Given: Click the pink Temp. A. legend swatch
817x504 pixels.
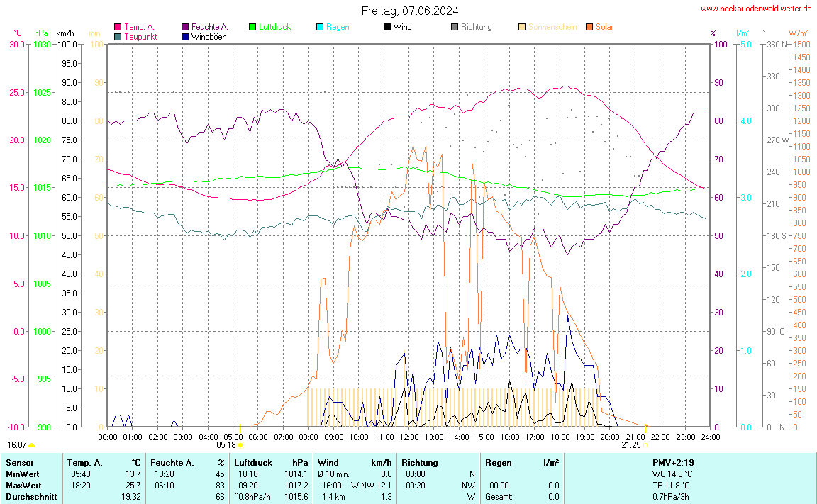Looking at the screenshot, I should [118, 27].
